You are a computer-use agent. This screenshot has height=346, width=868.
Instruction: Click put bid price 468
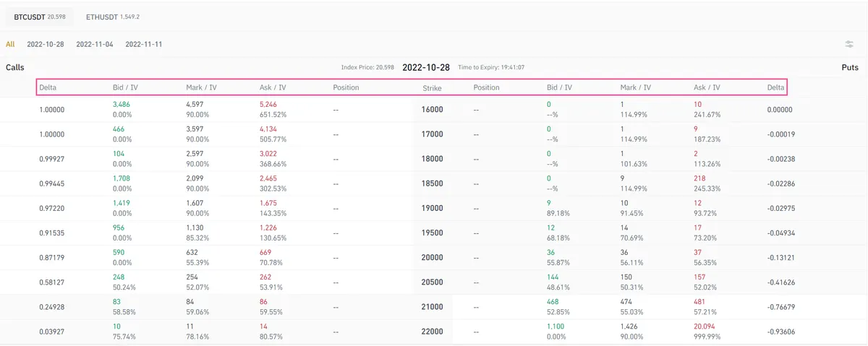(554, 301)
